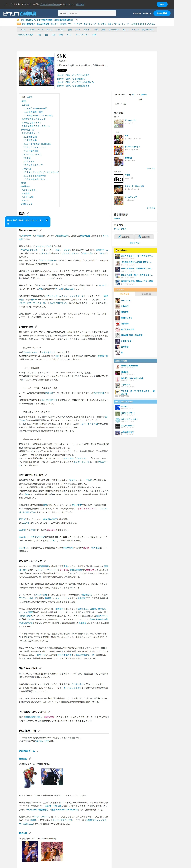The width and height of the screenshot is (191, 868).
Task: Toggle the table of contents 非表示 link
Action: (30, 97)
